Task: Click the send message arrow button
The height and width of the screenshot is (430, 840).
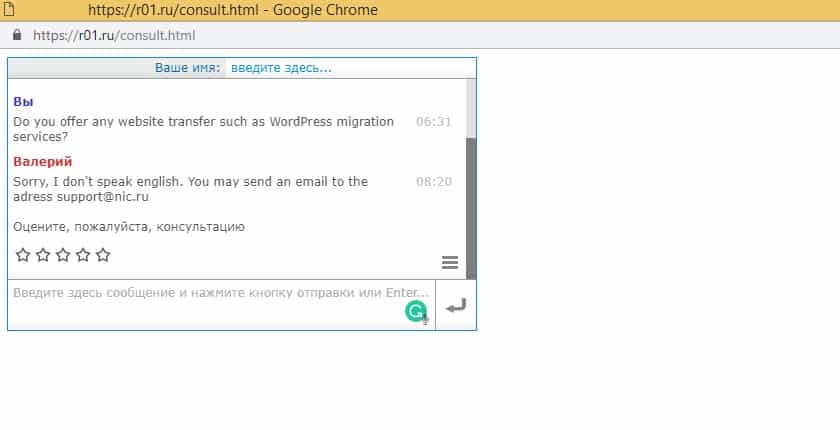Action: [456, 306]
